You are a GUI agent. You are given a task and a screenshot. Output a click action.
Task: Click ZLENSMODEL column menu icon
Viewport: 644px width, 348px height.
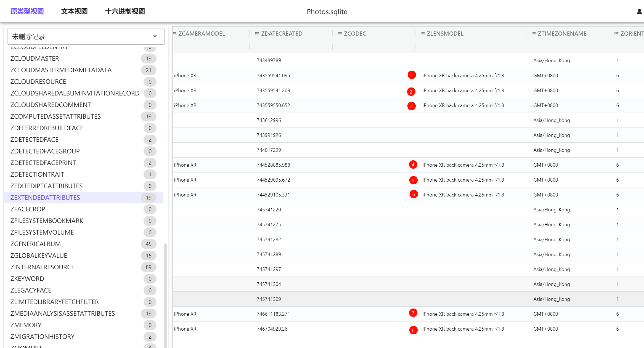click(x=423, y=34)
